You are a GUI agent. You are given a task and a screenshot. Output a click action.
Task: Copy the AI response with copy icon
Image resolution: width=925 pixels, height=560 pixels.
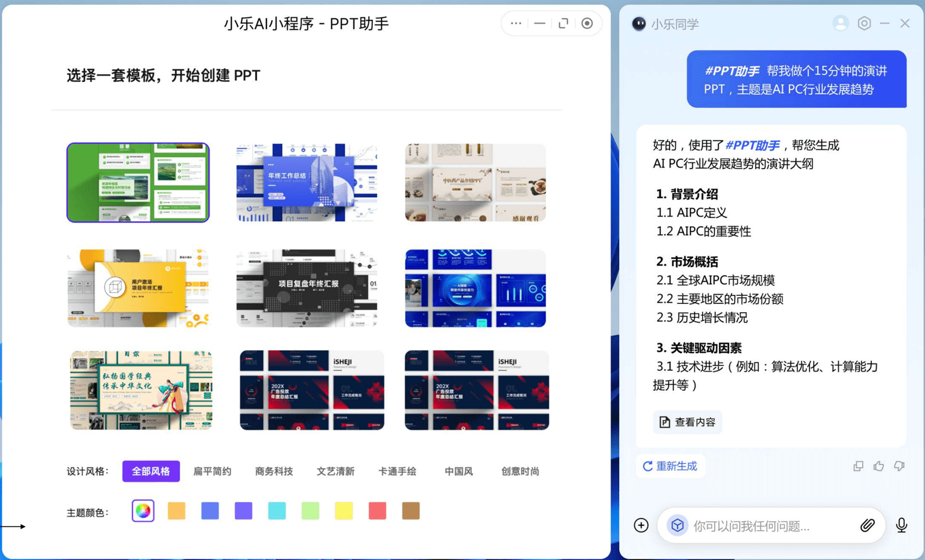tap(859, 466)
